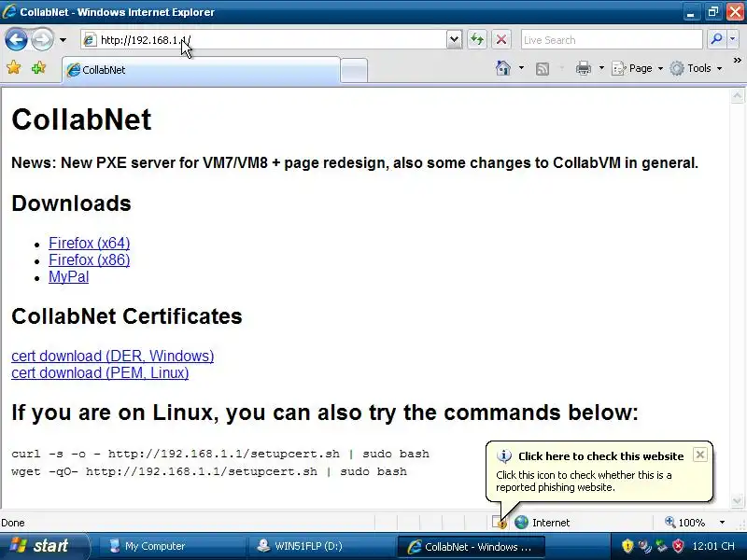Download cert (PEM, Linux) link
The height and width of the screenshot is (560, 747).
coord(100,372)
